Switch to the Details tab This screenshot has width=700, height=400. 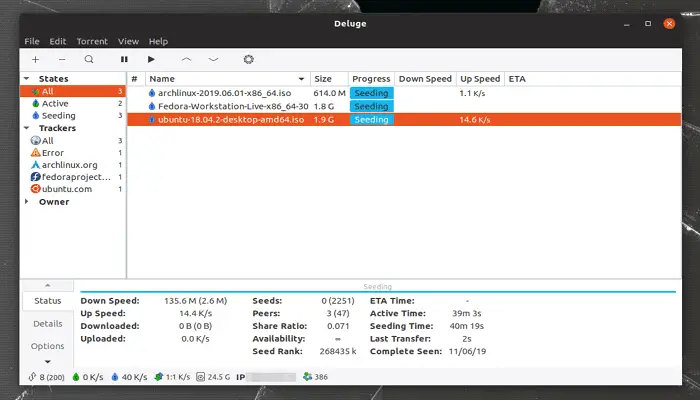pyautogui.click(x=48, y=324)
